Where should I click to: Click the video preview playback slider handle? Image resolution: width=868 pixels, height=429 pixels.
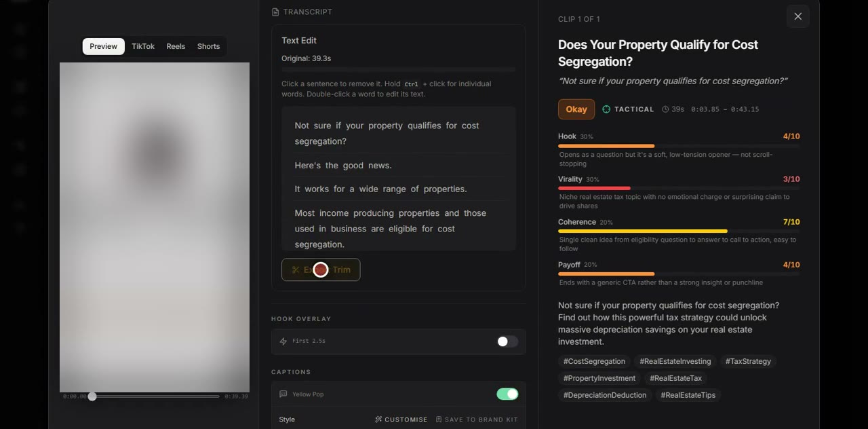[x=92, y=396]
